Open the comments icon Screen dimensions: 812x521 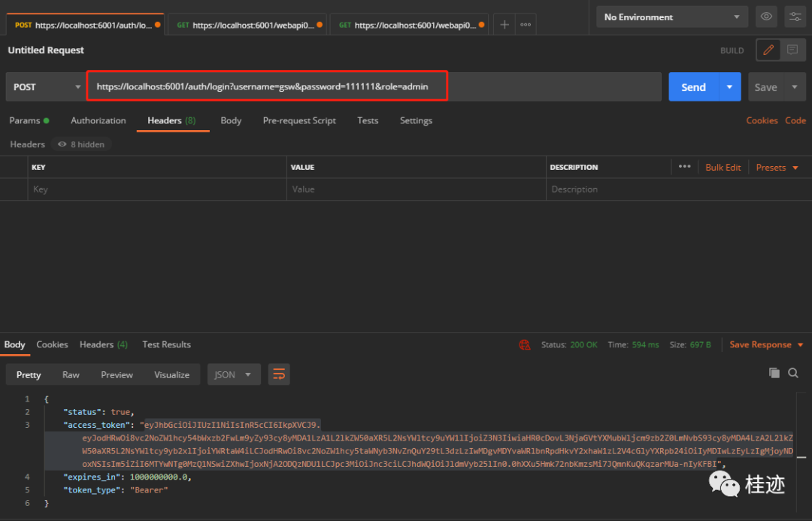tap(792, 50)
